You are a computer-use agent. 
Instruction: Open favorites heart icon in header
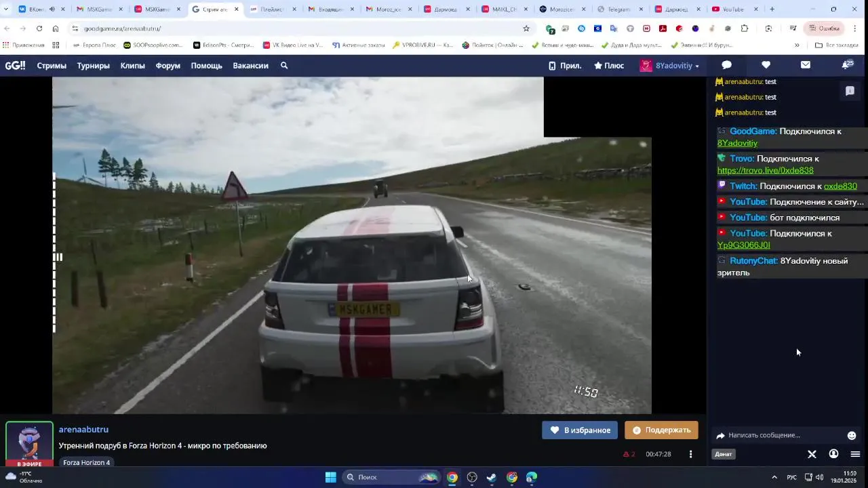click(766, 65)
